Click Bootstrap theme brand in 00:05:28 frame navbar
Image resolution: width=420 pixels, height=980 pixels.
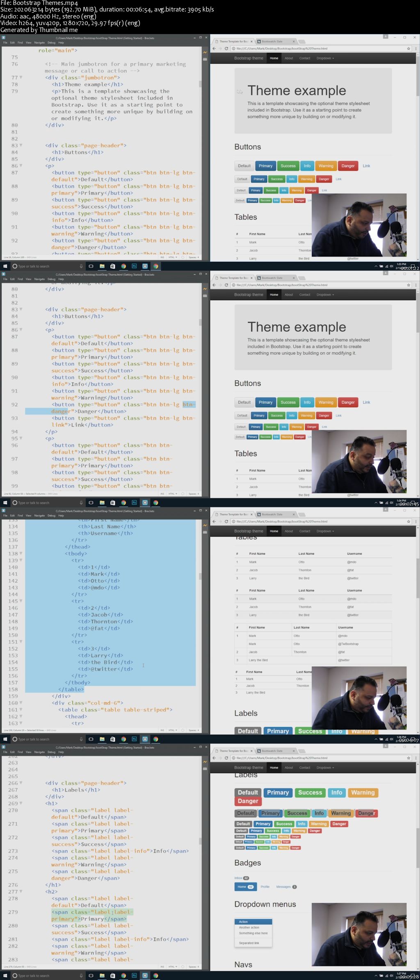click(x=249, y=768)
